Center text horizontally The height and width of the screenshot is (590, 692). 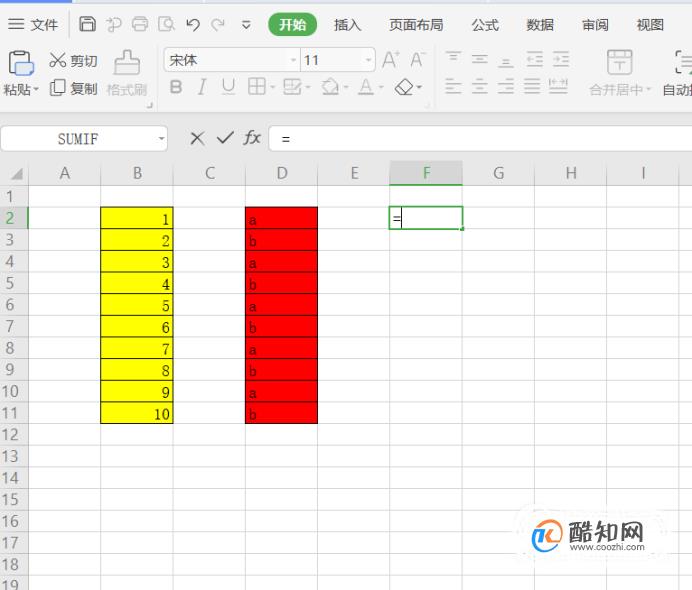[480, 86]
